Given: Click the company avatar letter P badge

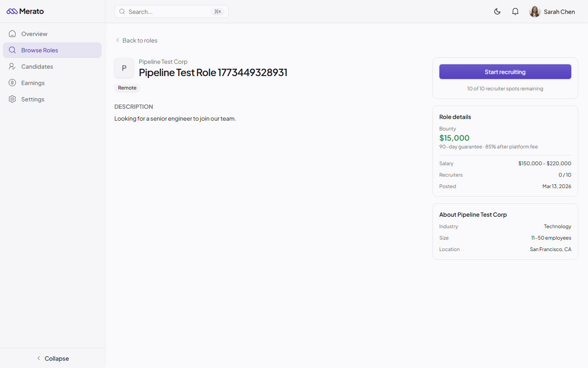Looking at the screenshot, I should tap(124, 68).
